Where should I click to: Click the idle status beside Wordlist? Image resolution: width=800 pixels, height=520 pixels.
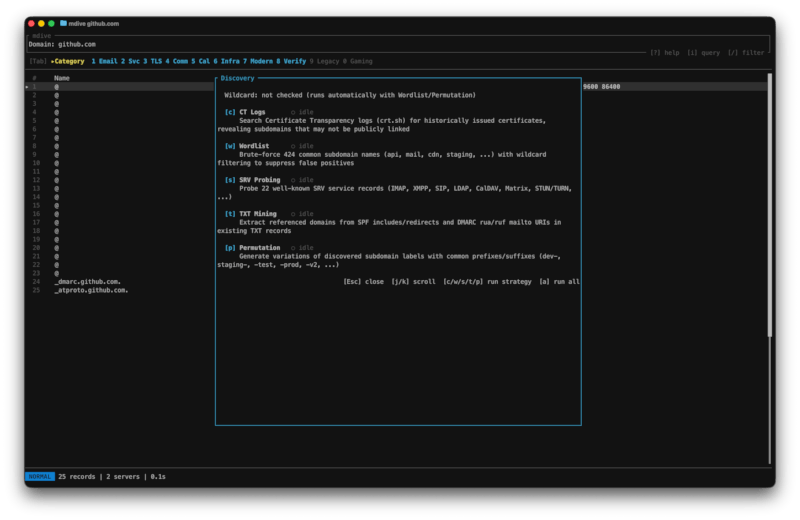(x=302, y=146)
